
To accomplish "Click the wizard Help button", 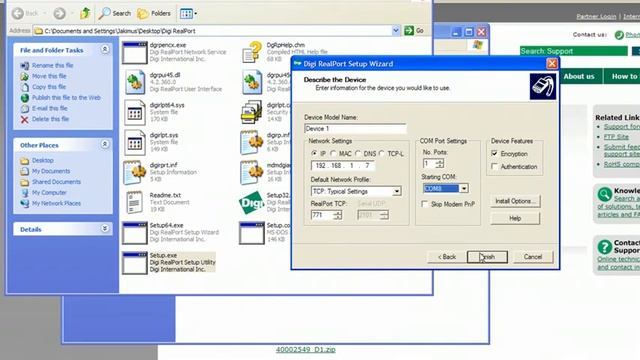I will (x=515, y=218).
